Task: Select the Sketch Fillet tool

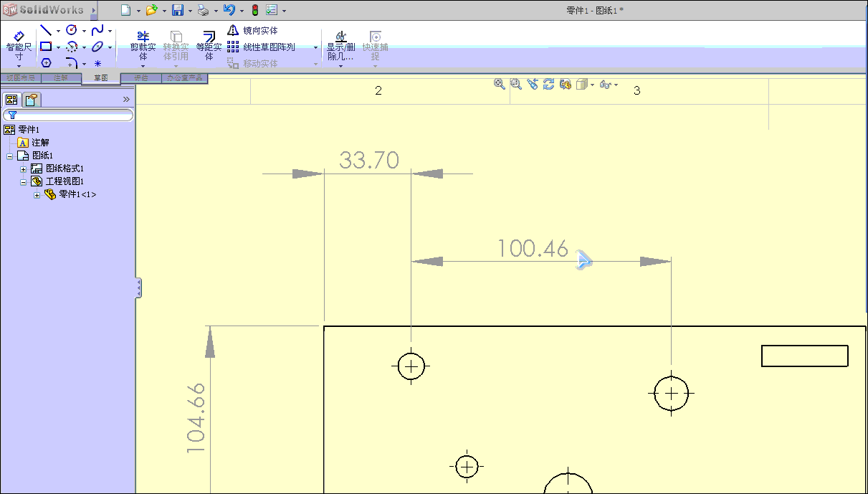Action: 72,63
